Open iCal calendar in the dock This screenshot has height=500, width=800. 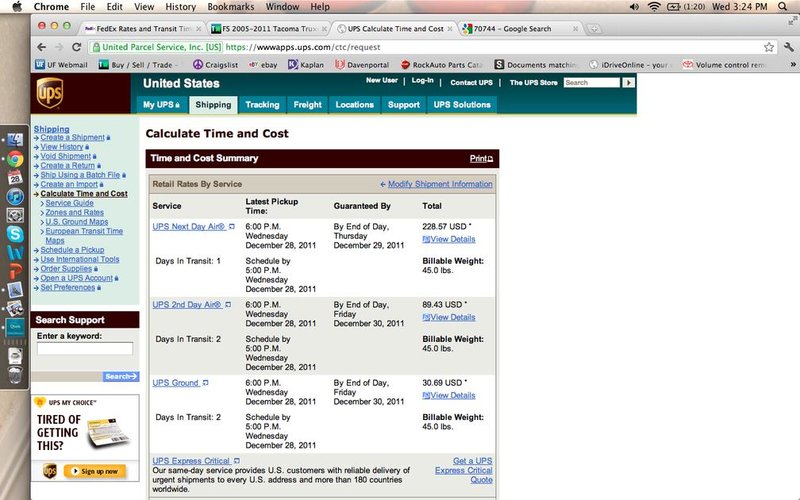click(x=15, y=177)
